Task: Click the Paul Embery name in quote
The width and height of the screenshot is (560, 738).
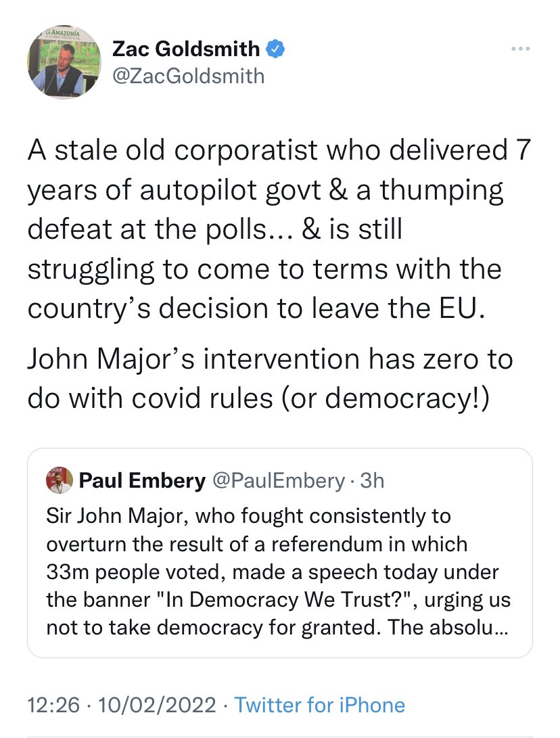Action: point(142,481)
